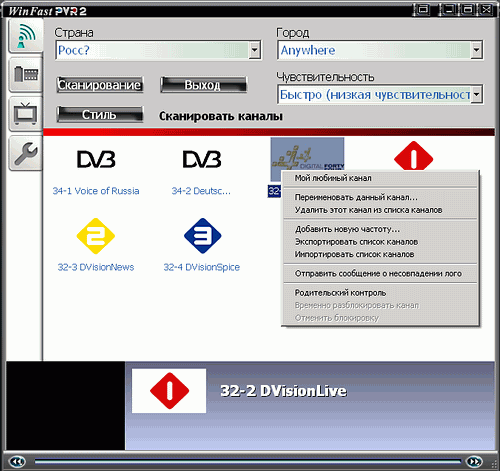Click the current channel logo in bottom info panel
Image resolution: width=500 pixels, height=471 pixels.
tap(169, 391)
